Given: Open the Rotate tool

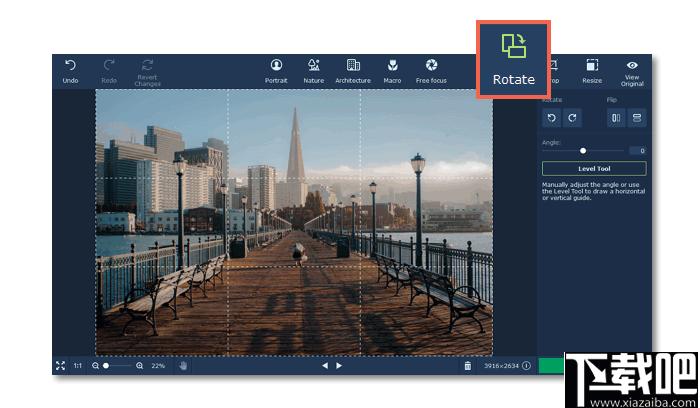Looking at the screenshot, I should [x=513, y=59].
